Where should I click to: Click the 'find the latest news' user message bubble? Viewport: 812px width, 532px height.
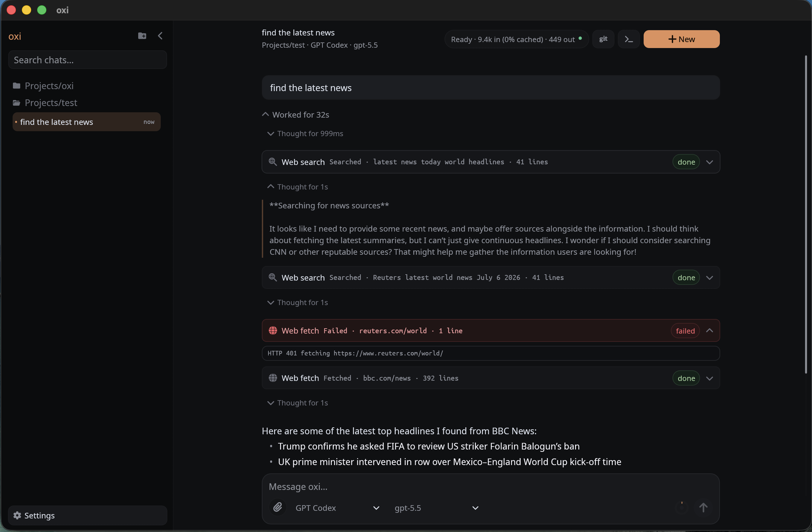(x=490, y=88)
